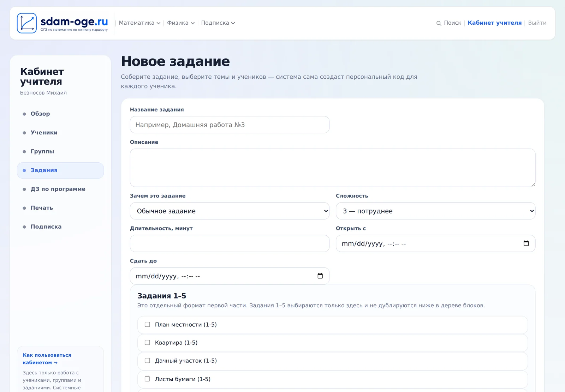Open Как пользоваться кабинетом link
Image resolution: width=565 pixels, height=392 pixels.
tap(47, 359)
